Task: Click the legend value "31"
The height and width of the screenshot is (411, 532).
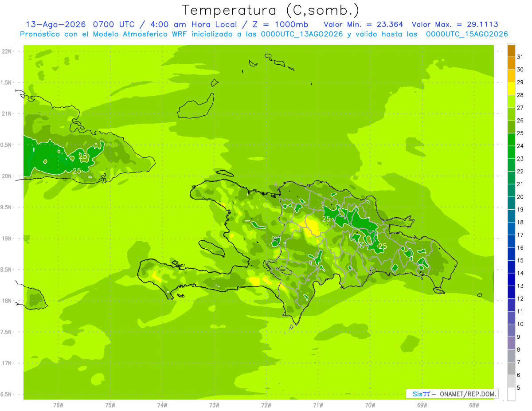Action: 520,57
